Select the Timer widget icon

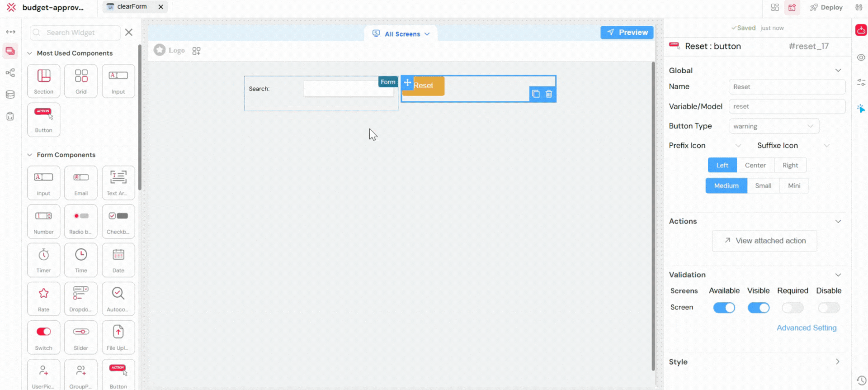pyautogui.click(x=43, y=260)
